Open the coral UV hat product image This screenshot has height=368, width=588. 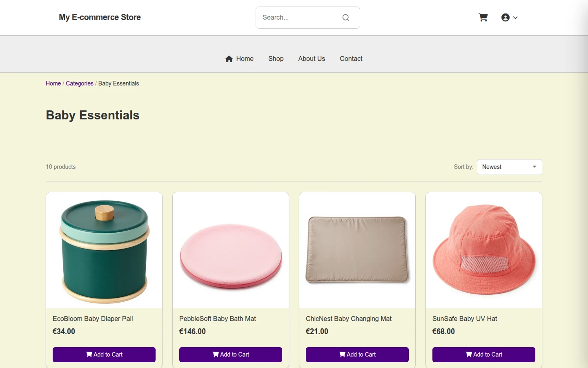point(484,250)
